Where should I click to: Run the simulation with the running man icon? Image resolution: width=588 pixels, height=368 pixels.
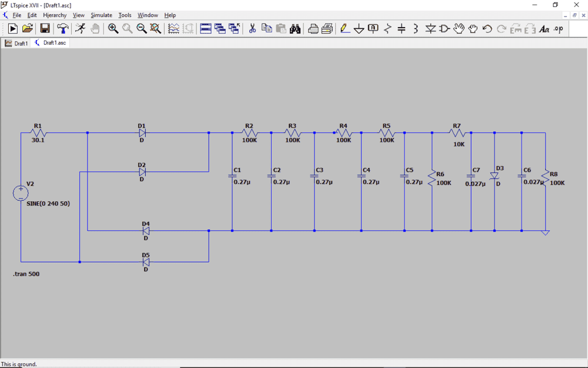coord(80,28)
